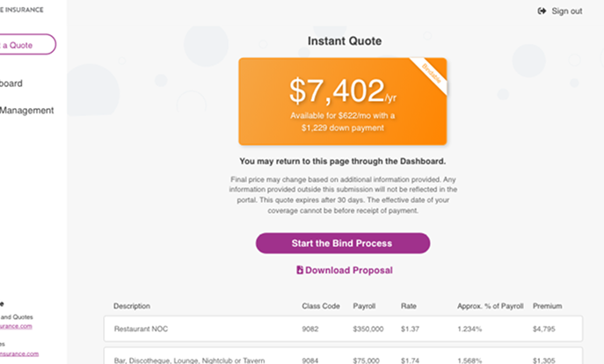Select the Restaurant NOC table row
Screen dimensions: 604x364
(343, 329)
